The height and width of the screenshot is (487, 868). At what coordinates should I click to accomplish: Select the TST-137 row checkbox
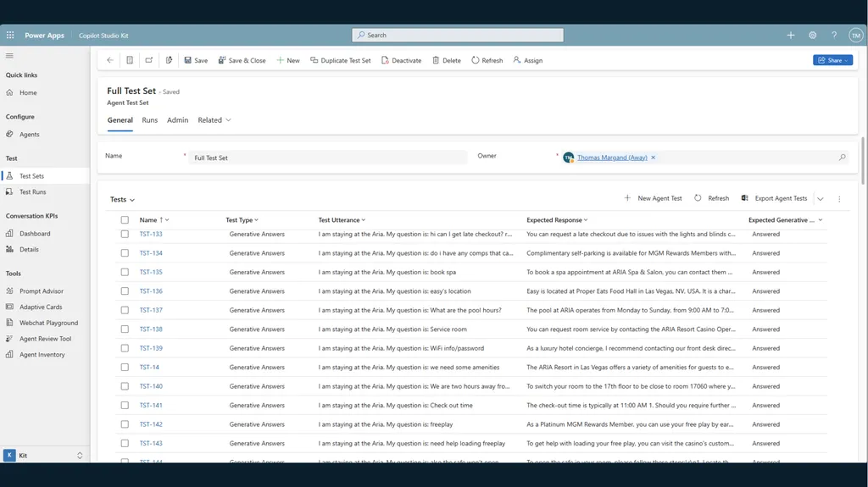[125, 310]
